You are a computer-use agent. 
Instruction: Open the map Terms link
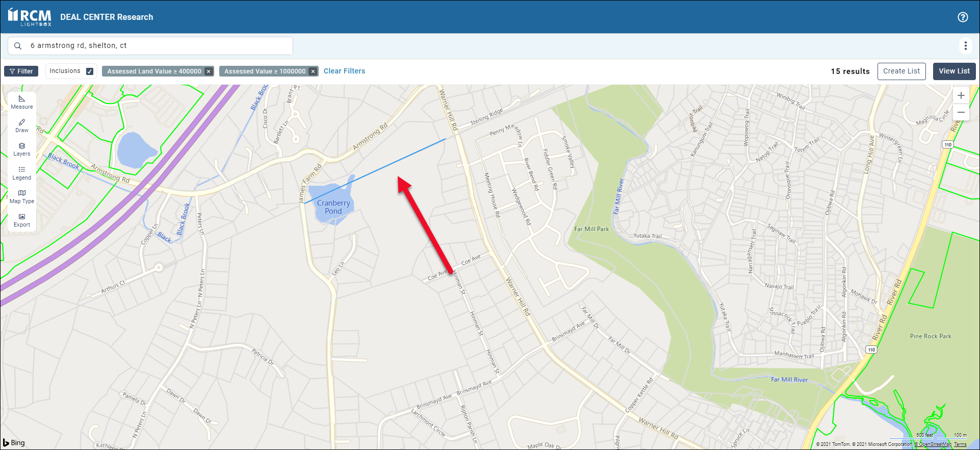pyautogui.click(x=960, y=444)
